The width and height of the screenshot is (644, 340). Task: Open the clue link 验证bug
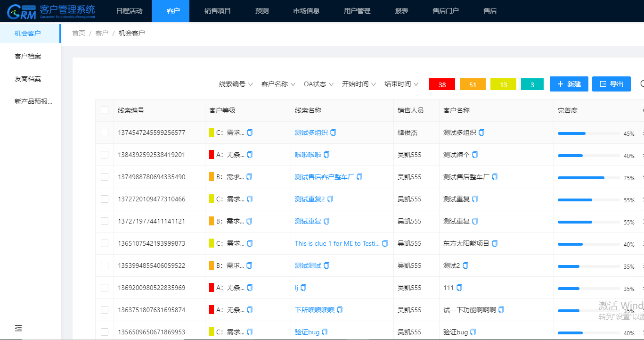(307, 332)
